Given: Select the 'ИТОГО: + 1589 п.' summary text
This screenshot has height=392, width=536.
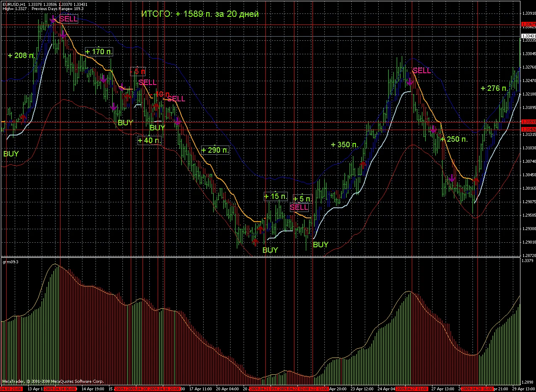Looking at the screenshot, I should pos(200,13).
